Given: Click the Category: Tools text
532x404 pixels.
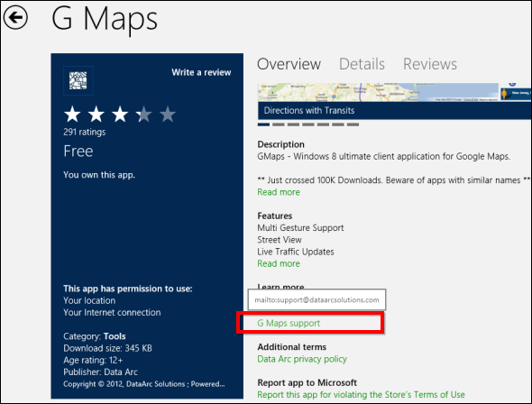Looking at the screenshot, I should coord(95,336).
